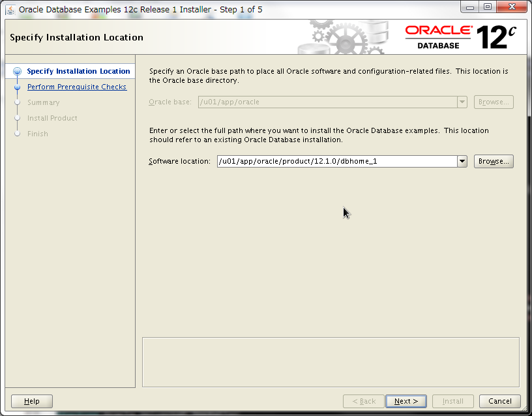Browse for the Software location

[494, 162]
